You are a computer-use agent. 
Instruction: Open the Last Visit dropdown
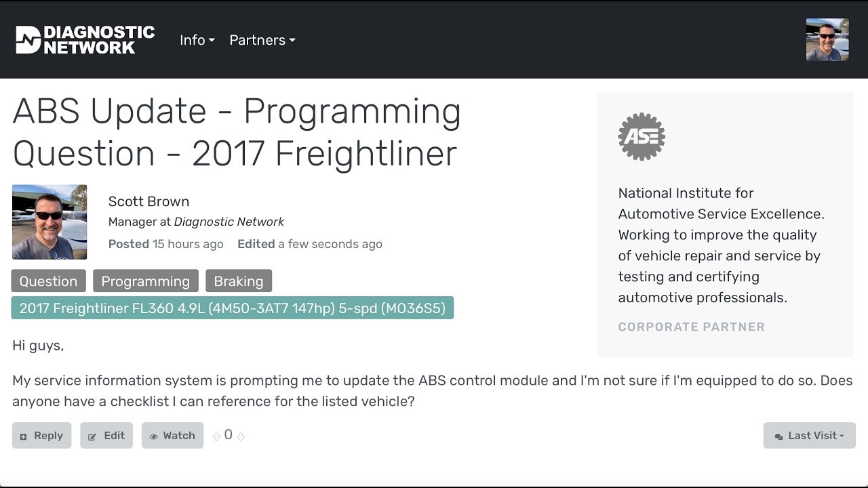click(x=809, y=436)
